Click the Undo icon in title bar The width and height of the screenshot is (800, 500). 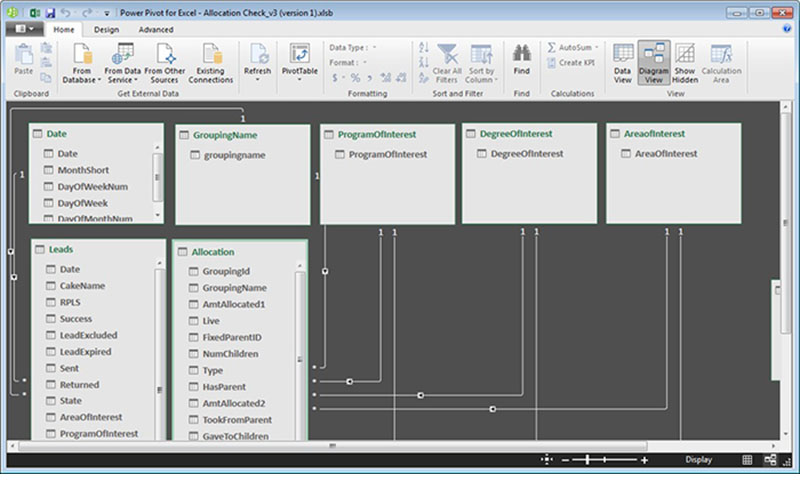[66, 13]
